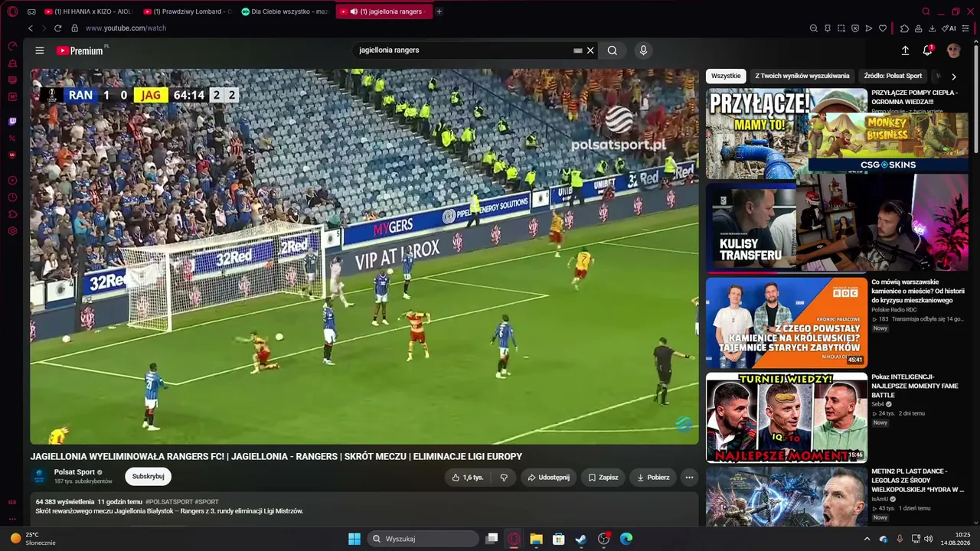The height and width of the screenshot is (551, 980).
Task: Open the weather widget showing 25°C
Action: [33, 539]
